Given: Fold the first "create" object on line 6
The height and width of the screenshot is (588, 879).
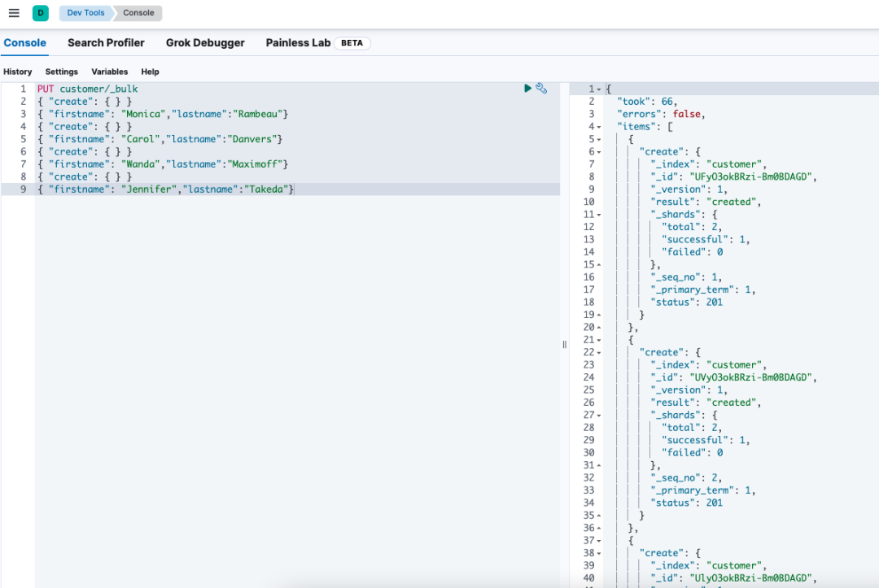Looking at the screenshot, I should [x=600, y=152].
